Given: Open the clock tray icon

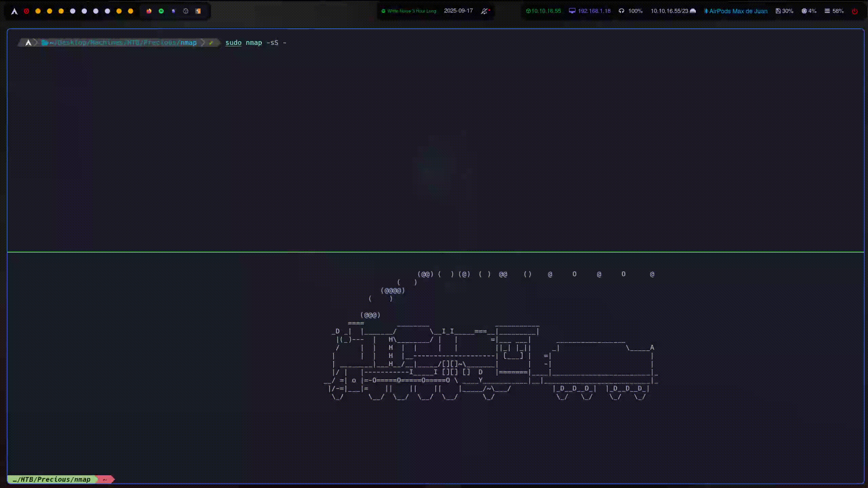Looking at the screenshot, I should (185, 11).
